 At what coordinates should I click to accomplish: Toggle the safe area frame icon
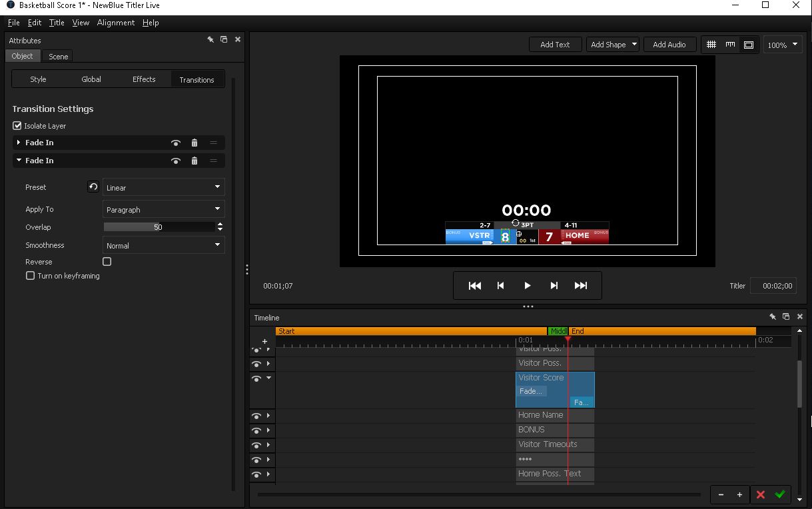pyautogui.click(x=749, y=45)
